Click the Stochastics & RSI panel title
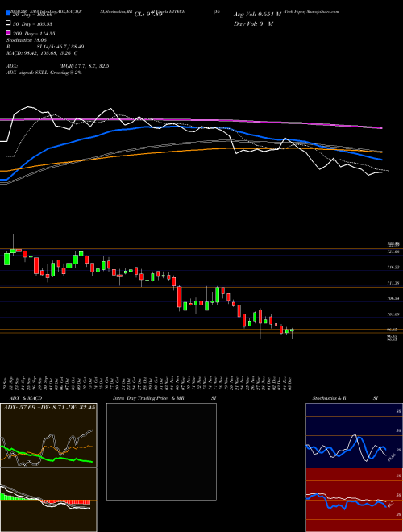Image resolution: width=403 pixels, height=532 pixels. pyautogui.click(x=345, y=398)
